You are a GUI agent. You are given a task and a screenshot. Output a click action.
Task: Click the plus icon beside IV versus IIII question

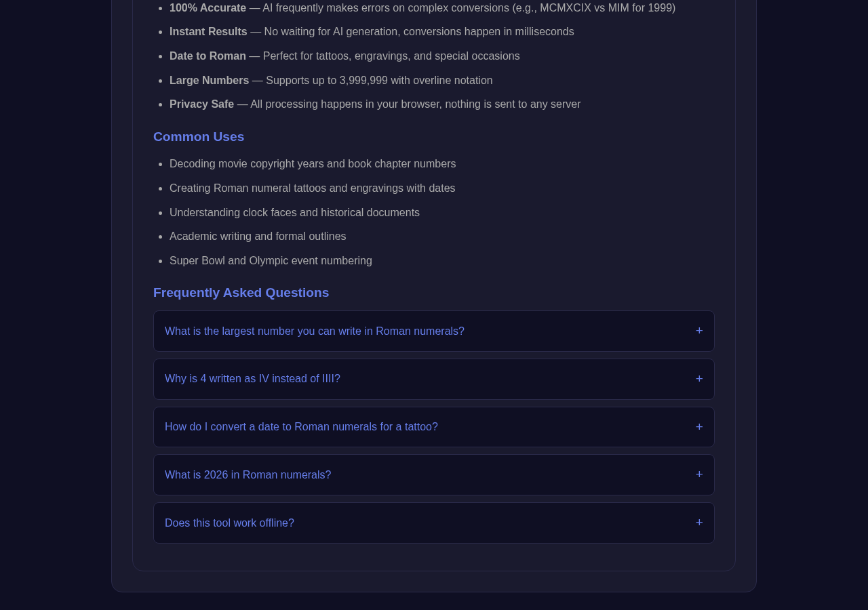click(x=699, y=379)
